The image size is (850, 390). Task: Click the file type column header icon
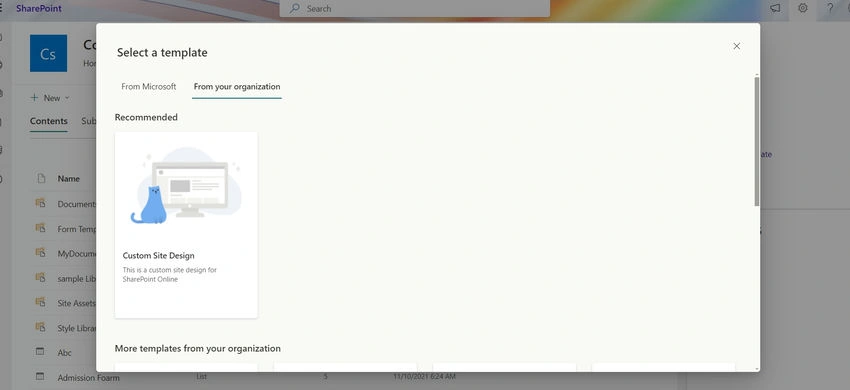coord(41,178)
